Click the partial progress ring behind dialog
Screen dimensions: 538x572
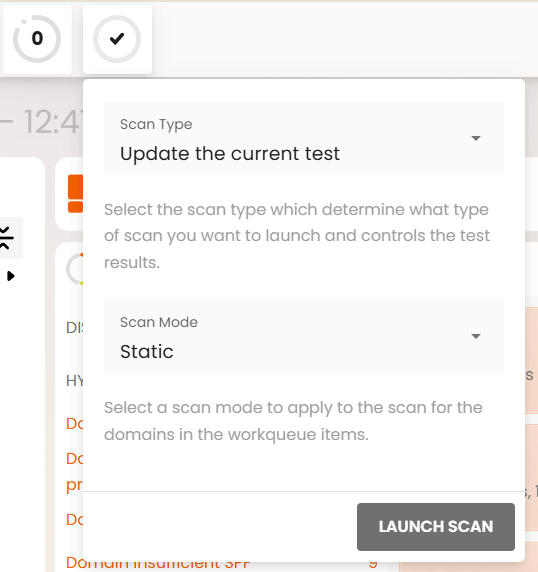(75, 269)
